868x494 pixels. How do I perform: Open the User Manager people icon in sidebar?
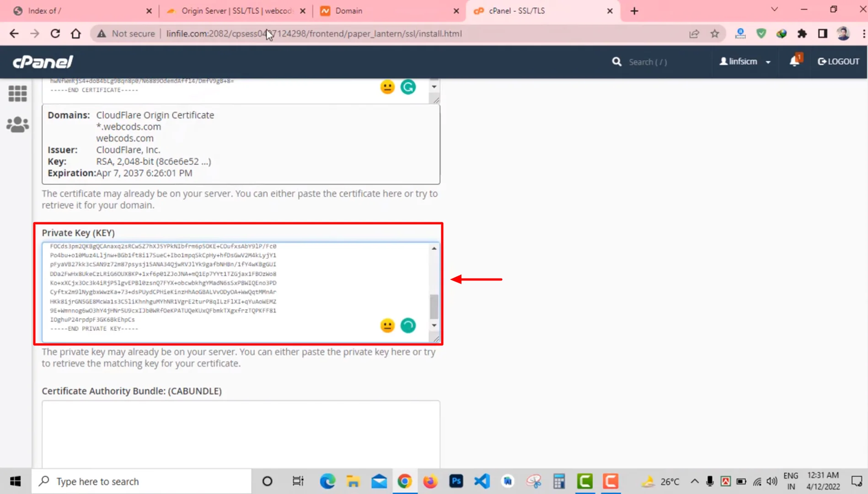(x=17, y=124)
